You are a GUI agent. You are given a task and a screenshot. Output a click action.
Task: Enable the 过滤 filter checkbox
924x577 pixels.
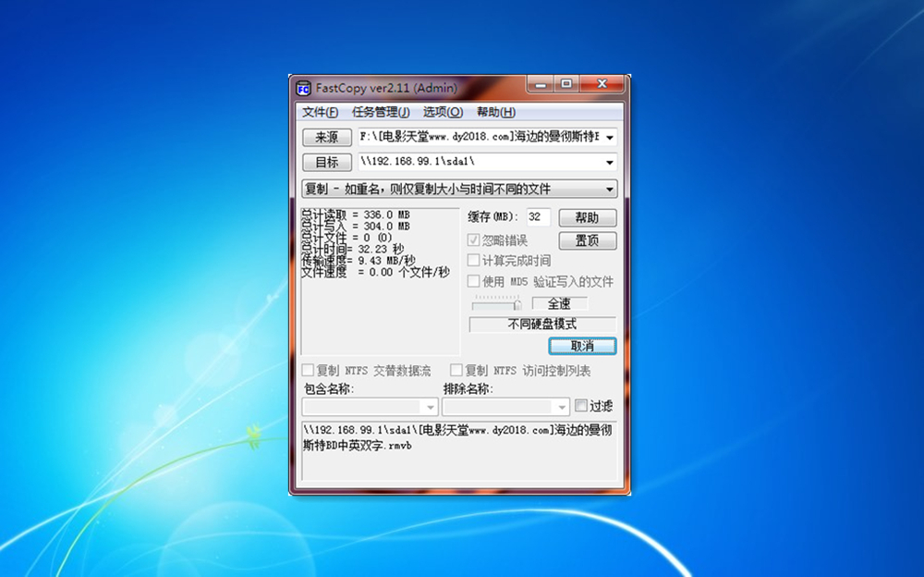click(x=581, y=405)
